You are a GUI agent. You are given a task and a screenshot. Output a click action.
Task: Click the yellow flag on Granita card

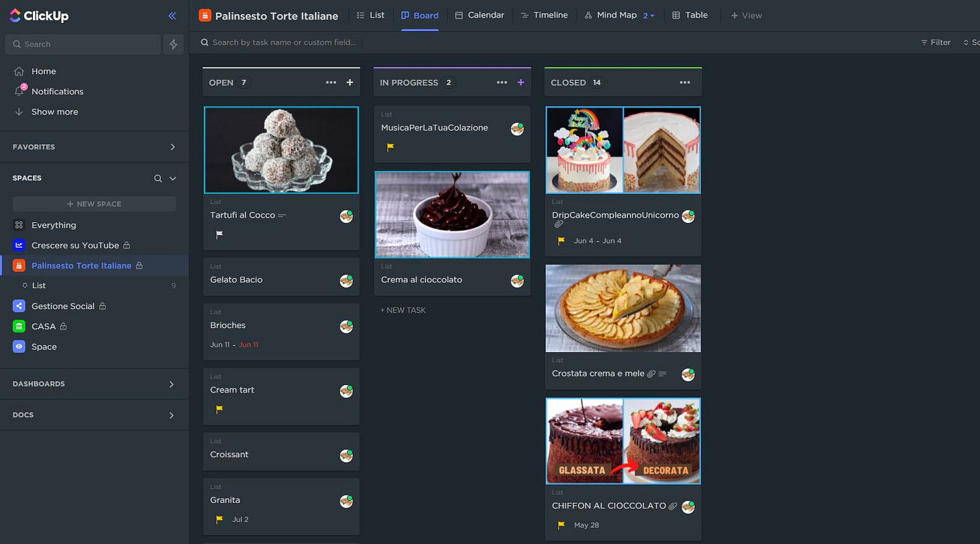[219, 520]
